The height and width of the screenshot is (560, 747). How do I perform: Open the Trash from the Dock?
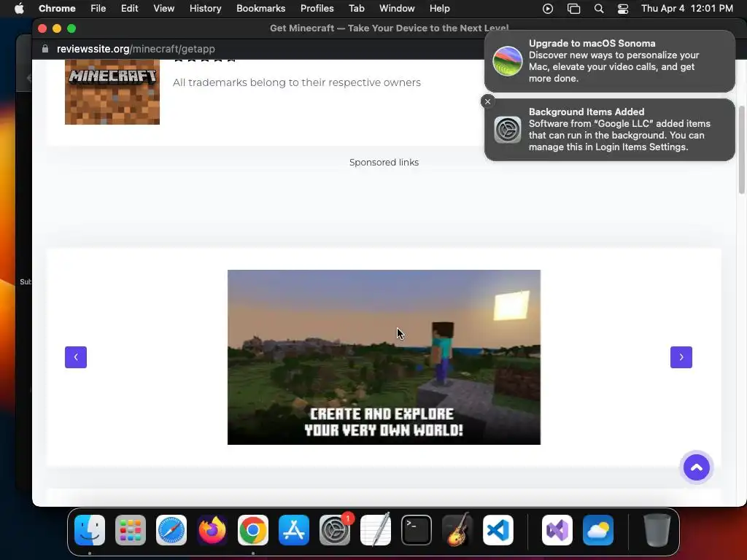[657, 530]
